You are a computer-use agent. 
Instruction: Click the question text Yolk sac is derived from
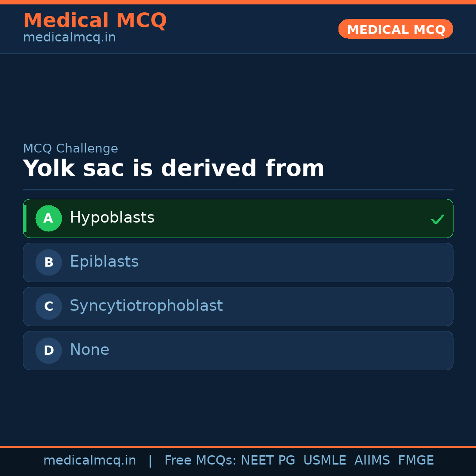coord(174,168)
